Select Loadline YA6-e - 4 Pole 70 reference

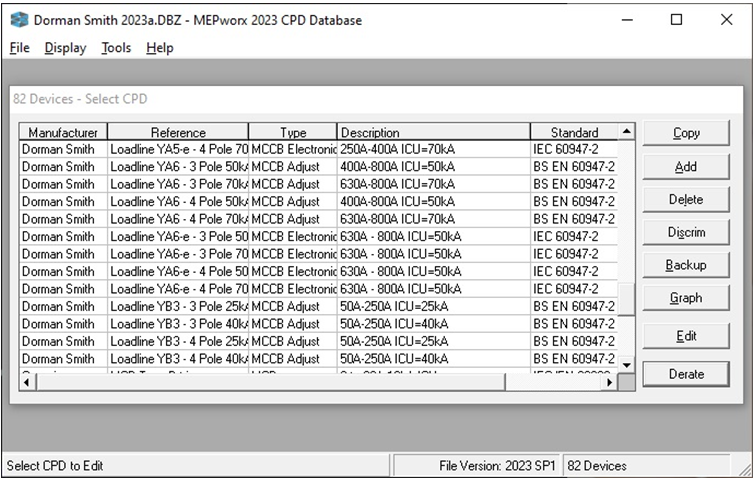pyautogui.click(x=178, y=289)
